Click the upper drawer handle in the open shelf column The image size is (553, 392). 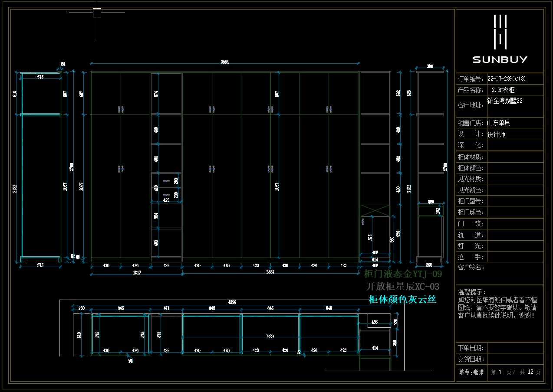pos(166,180)
